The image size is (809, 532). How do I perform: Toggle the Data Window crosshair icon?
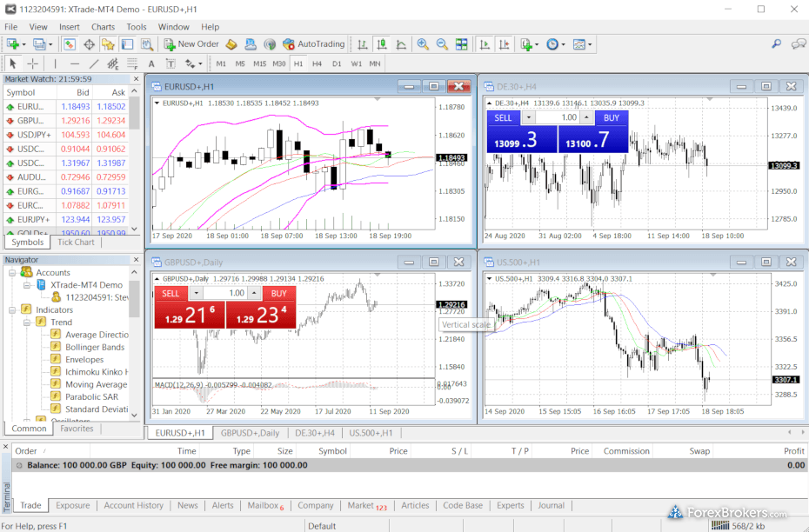tap(89, 44)
